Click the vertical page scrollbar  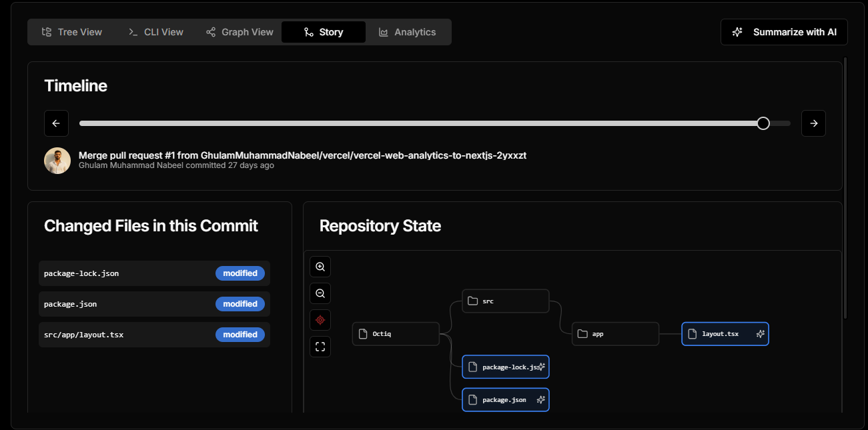pos(845,189)
